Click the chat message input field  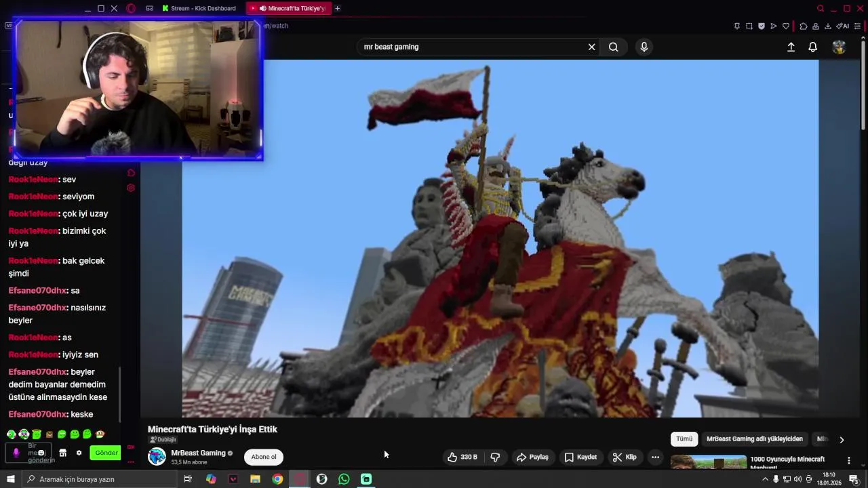click(28, 453)
